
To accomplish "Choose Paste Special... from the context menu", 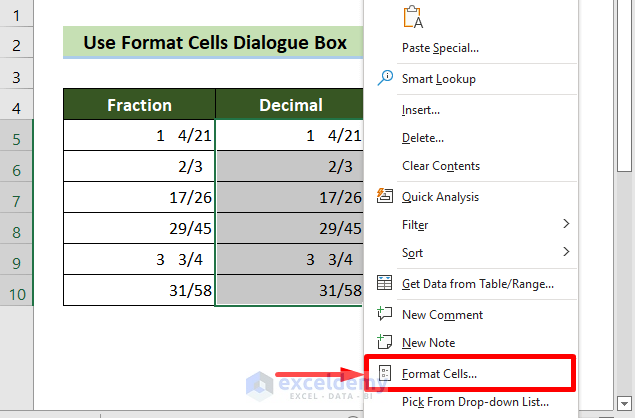I will coord(440,47).
